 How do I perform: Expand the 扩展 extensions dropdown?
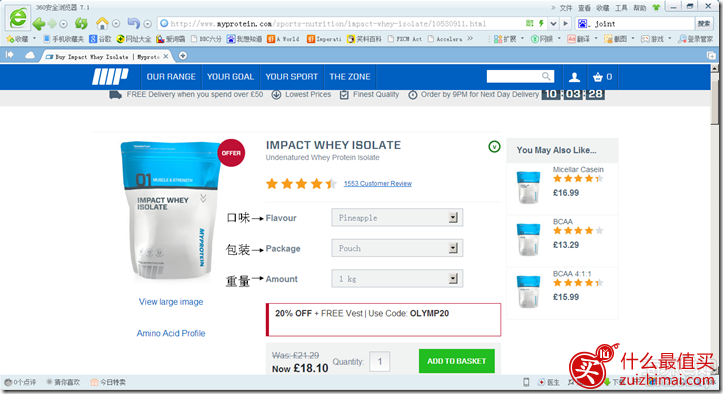click(522, 39)
